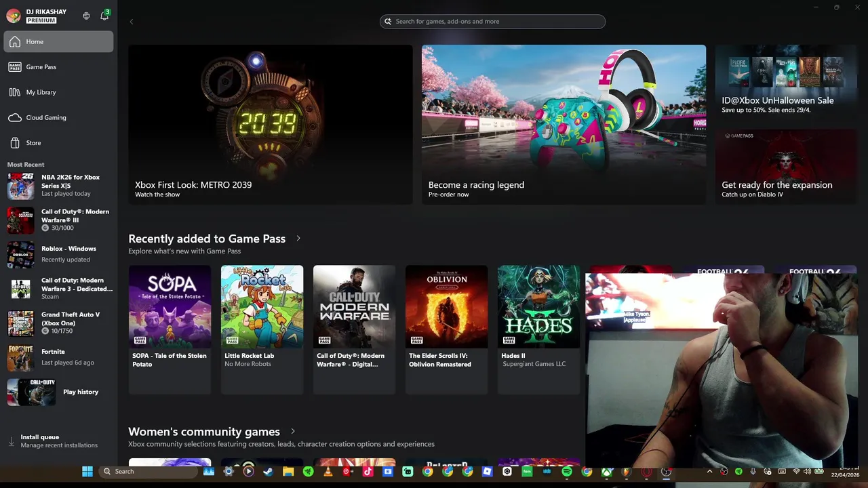Open Game Pass in the sidebar
The image size is (868, 488).
(x=58, y=67)
